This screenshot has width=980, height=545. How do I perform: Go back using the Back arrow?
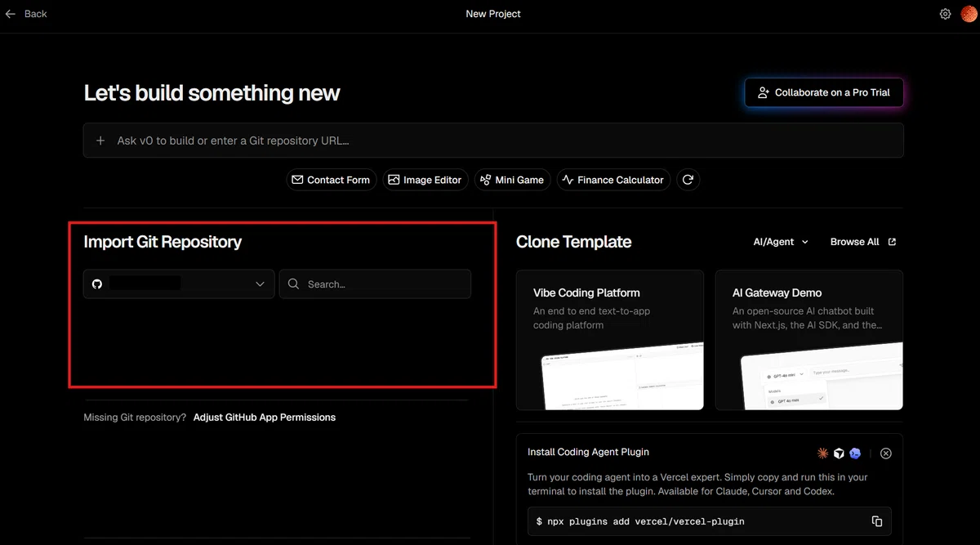[x=11, y=14]
